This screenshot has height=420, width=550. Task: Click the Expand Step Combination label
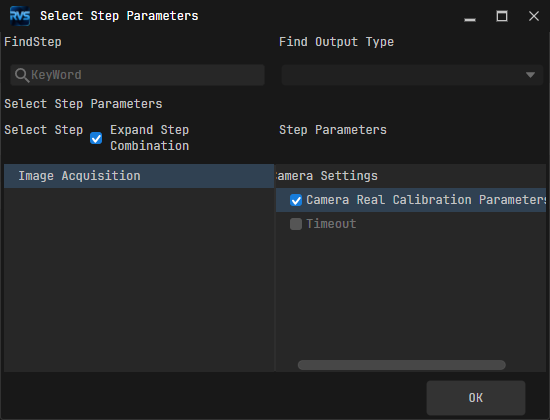[150, 138]
